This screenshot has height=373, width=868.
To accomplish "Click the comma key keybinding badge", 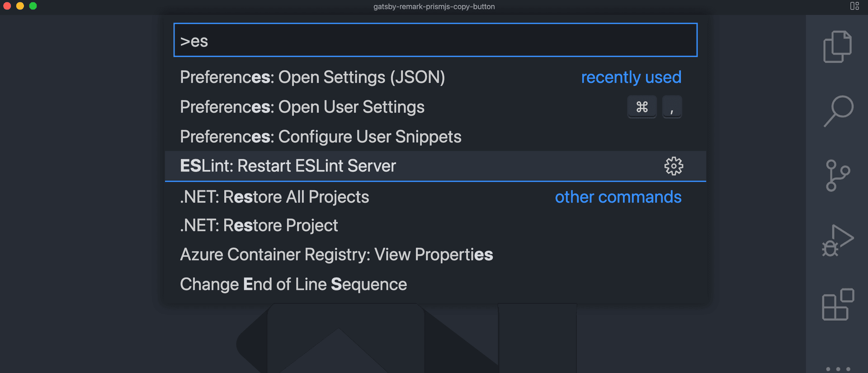I will point(672,107).
